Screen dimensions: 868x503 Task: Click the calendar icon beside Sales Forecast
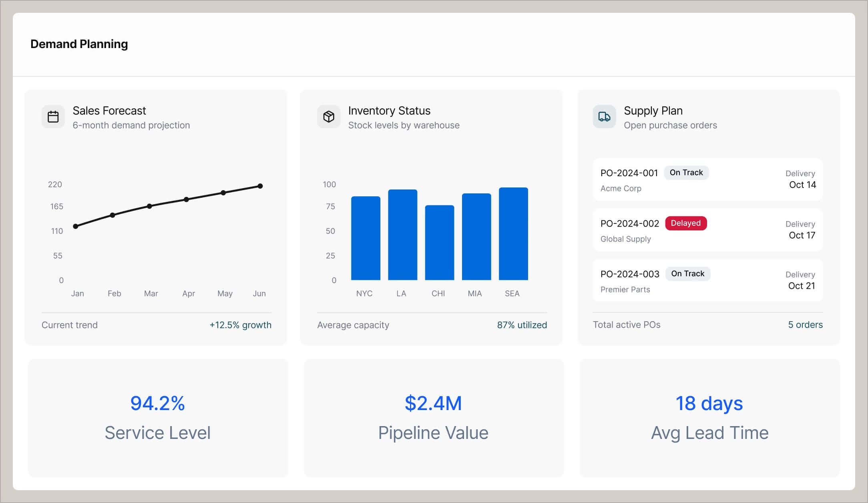(52, 117)
